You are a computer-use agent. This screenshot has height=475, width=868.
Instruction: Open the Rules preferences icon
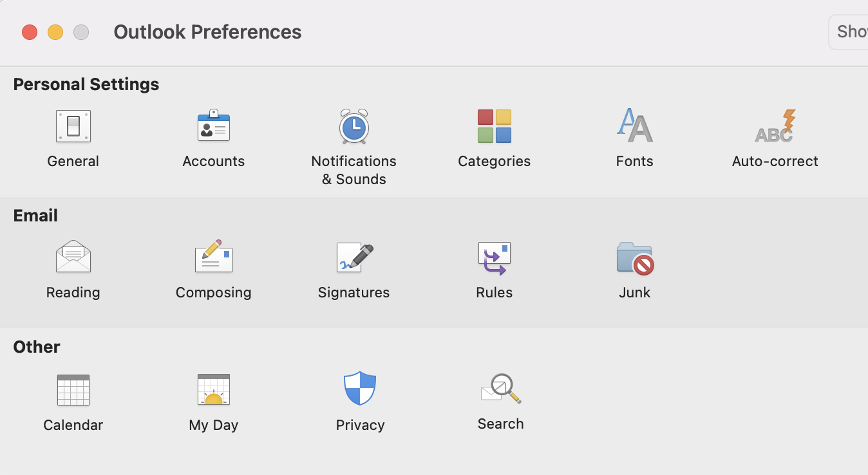[494, 259]
